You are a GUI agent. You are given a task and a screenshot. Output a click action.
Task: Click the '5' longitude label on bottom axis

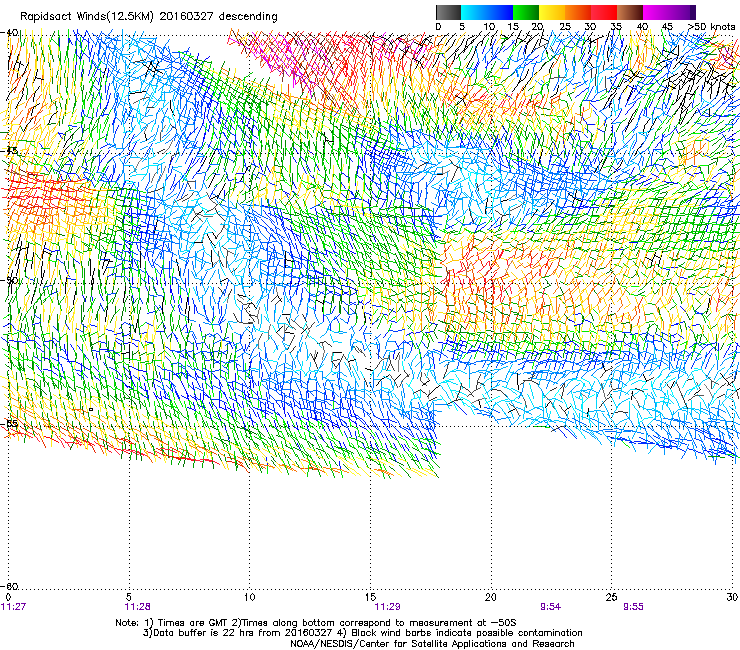(129, 597)
